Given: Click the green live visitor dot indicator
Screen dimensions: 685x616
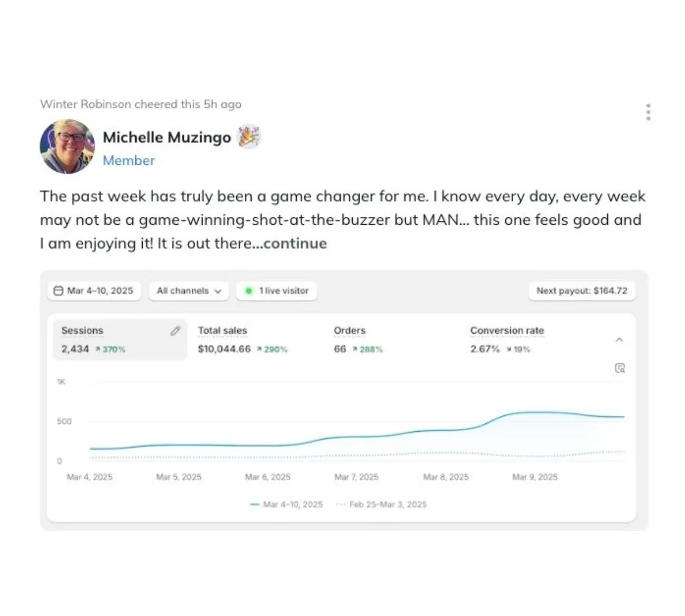Looking at the screenshot, I should [248, 291].
